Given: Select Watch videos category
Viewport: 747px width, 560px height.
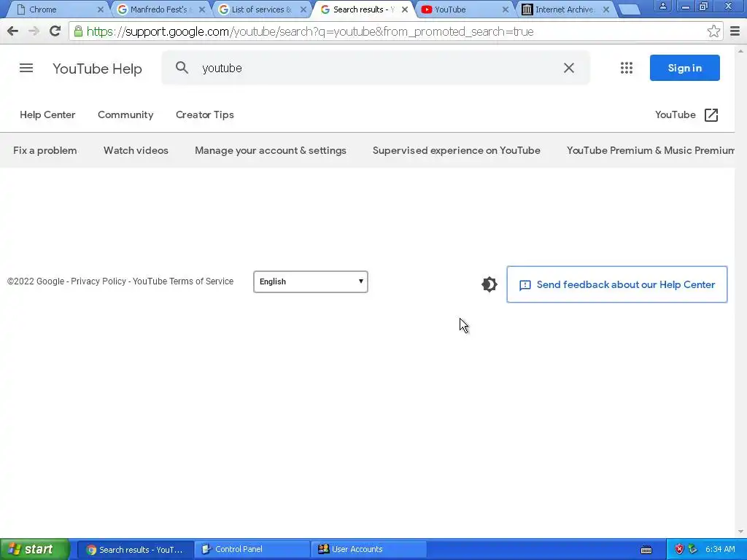Looking at the screenshot, I should [x=136, y=150].
